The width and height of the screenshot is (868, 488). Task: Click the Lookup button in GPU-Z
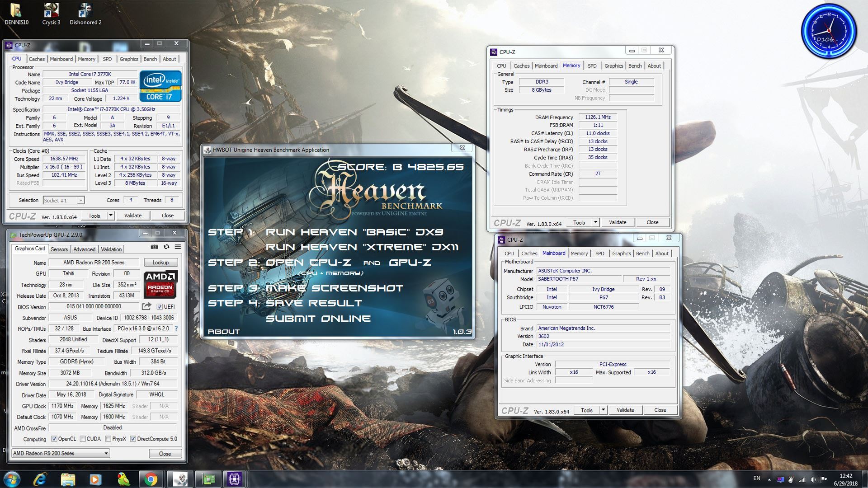160,263
